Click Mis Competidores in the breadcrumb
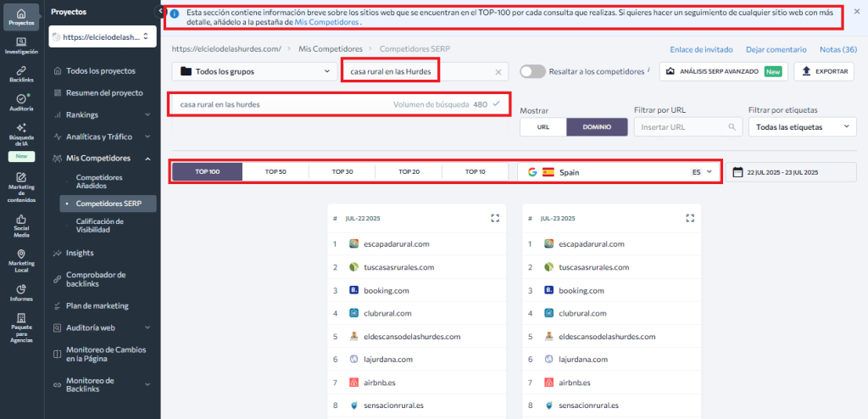 (331, 49)
